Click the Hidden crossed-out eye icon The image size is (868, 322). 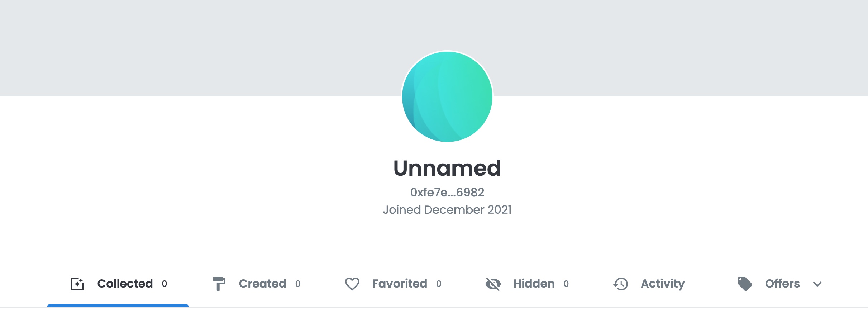[493, 284]
